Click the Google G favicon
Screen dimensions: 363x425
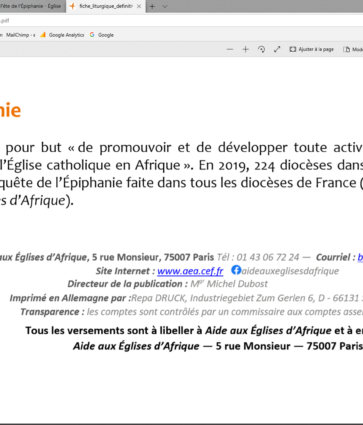[92, 35]
